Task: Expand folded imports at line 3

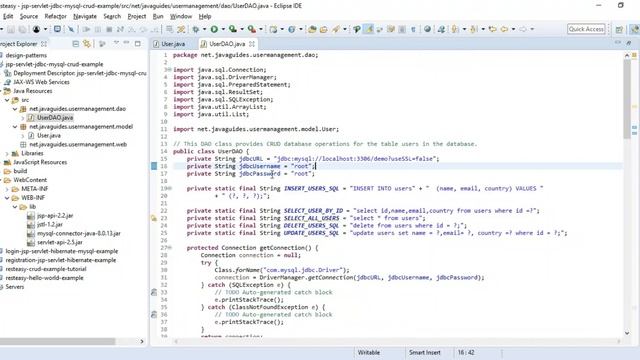Action: pos(169,70)
